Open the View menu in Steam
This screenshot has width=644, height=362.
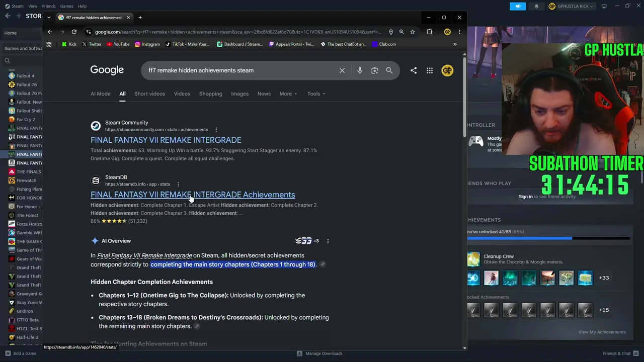tap(33, 6)
